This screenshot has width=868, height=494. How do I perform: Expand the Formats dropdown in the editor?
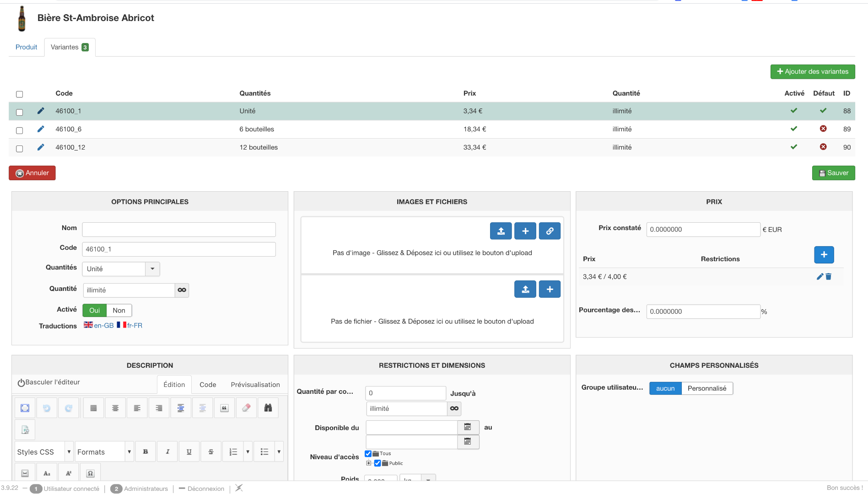(x=104, y=452)
